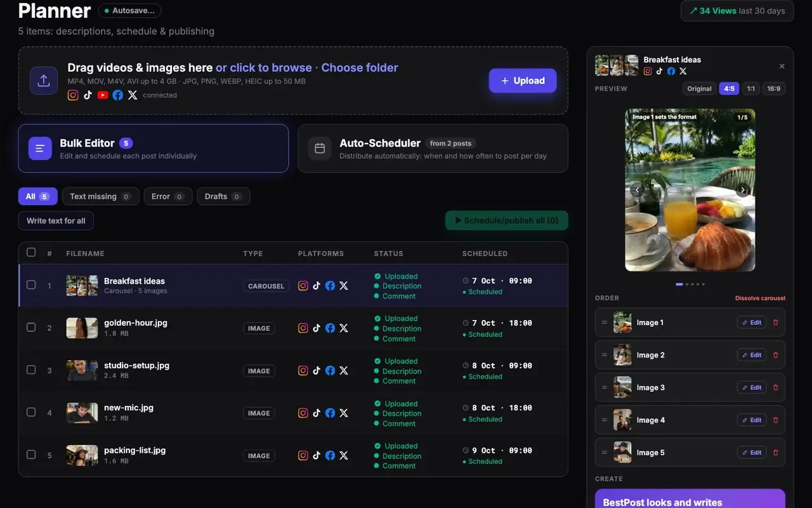This screenshot has height=508, width=812.
Task: Click the Write text for all button
Action: coord(56,221)
